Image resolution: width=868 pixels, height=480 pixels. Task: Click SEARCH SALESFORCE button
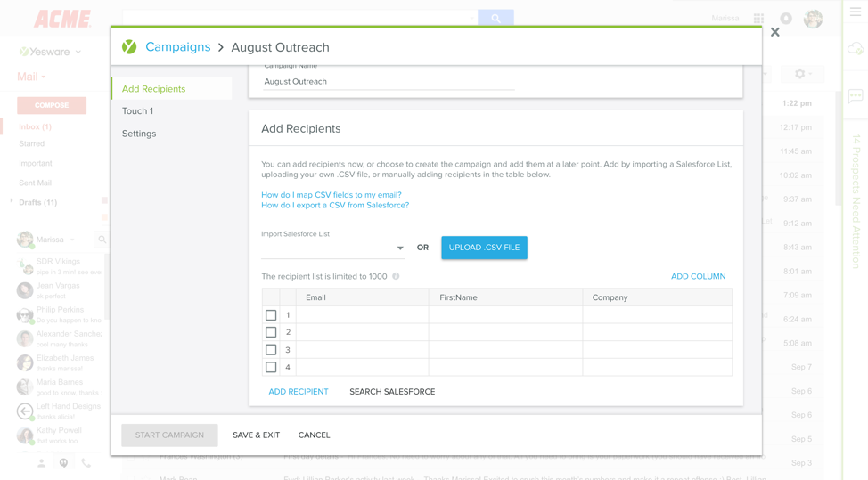(392, 392)
